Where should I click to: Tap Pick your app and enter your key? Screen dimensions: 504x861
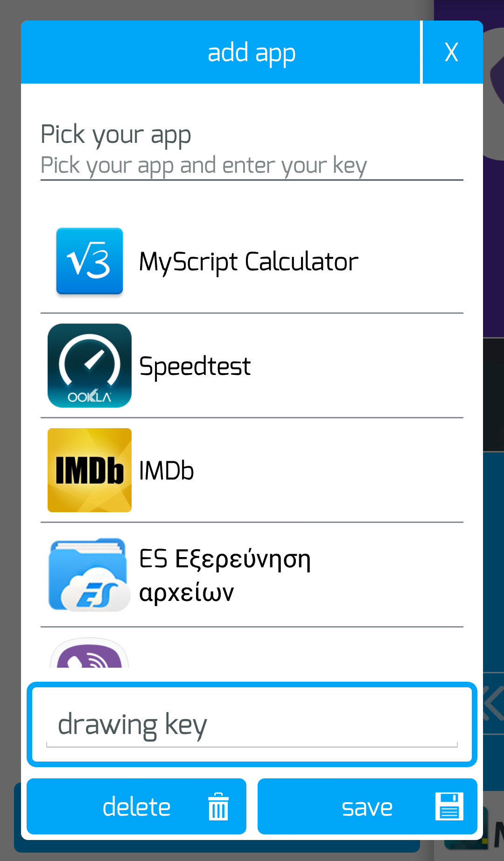(204, 165)
